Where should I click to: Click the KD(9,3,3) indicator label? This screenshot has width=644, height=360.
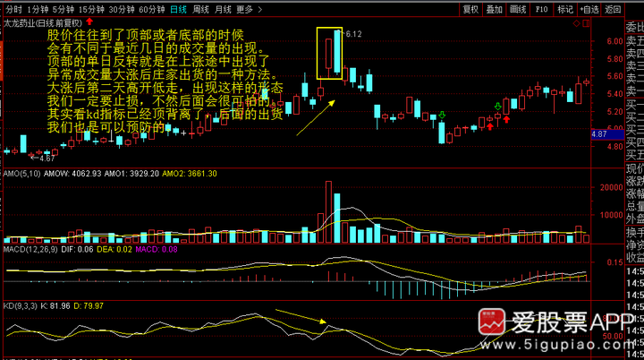pos(20,306)
